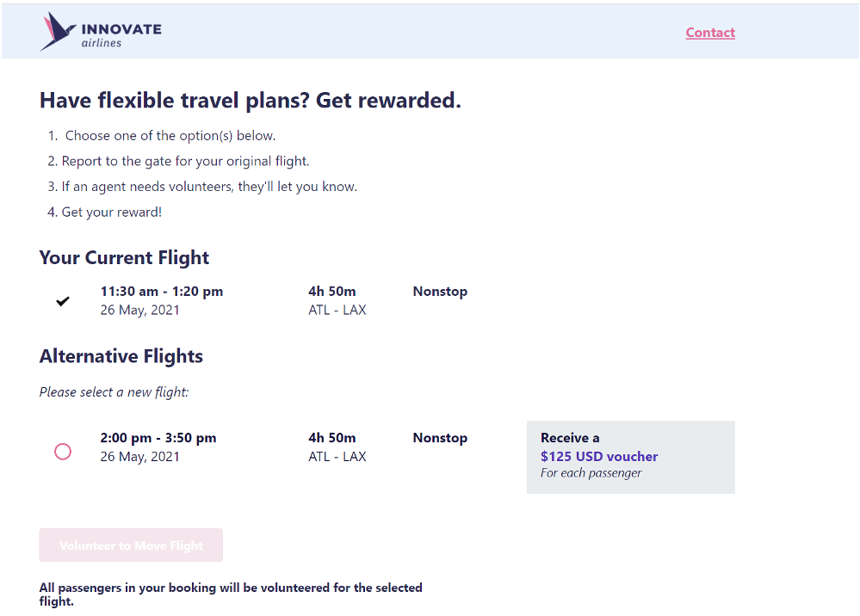Click the $125 USD voucher text
The image size is (860, 616).
(599, 456)
